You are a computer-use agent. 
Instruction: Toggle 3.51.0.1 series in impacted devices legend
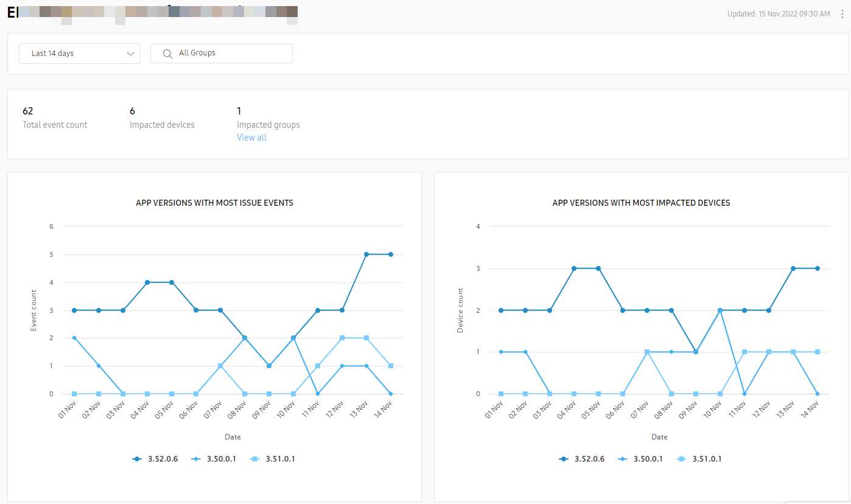coord(699,459)
